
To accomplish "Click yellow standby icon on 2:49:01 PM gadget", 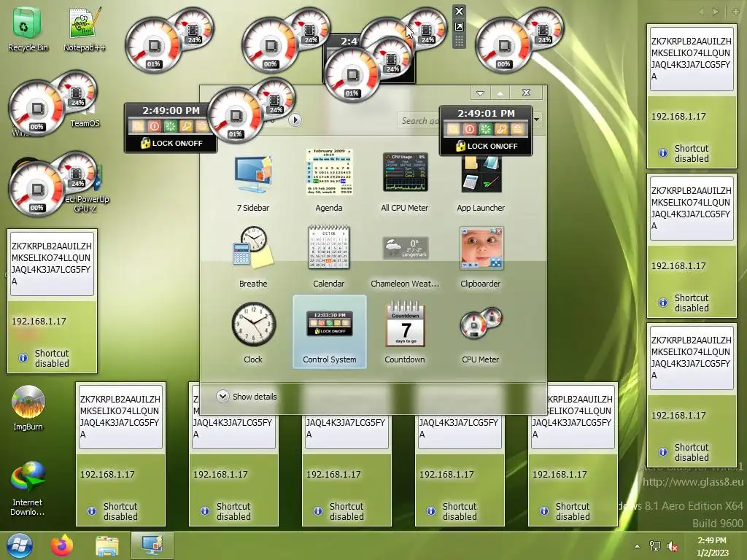I will 453,129.
